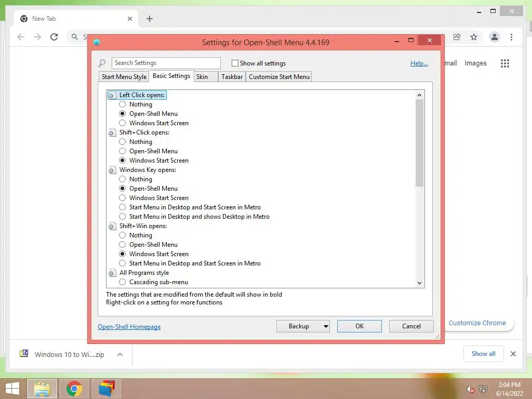Switch to Chrome from the taskbar

click(x=74, y=389)
